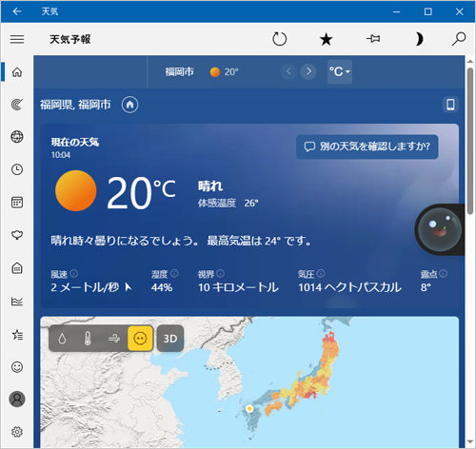Open the °C unit dropdown
476x449 pixels.
[x=340, y=71]
